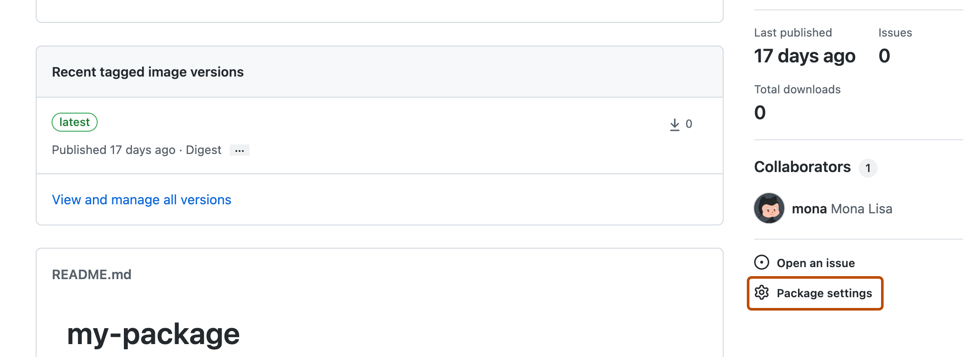Click the Published 17 days ago Digest text
Screen dimensions: 980x357
[x=136, y=150]
